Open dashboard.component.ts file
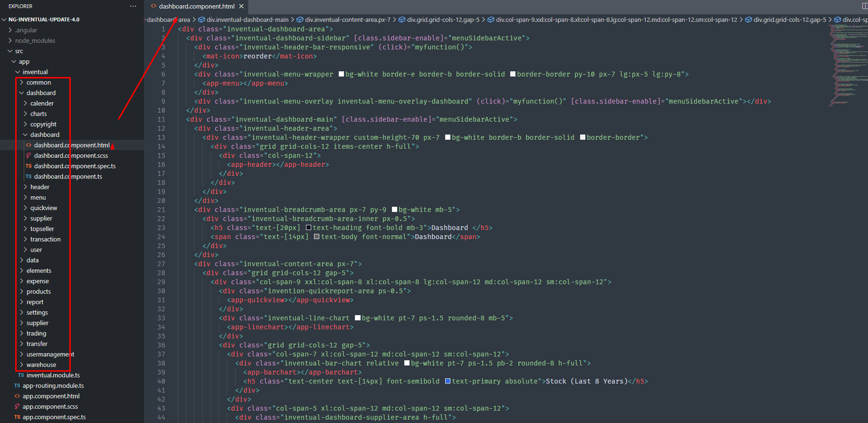 point(68,176)
